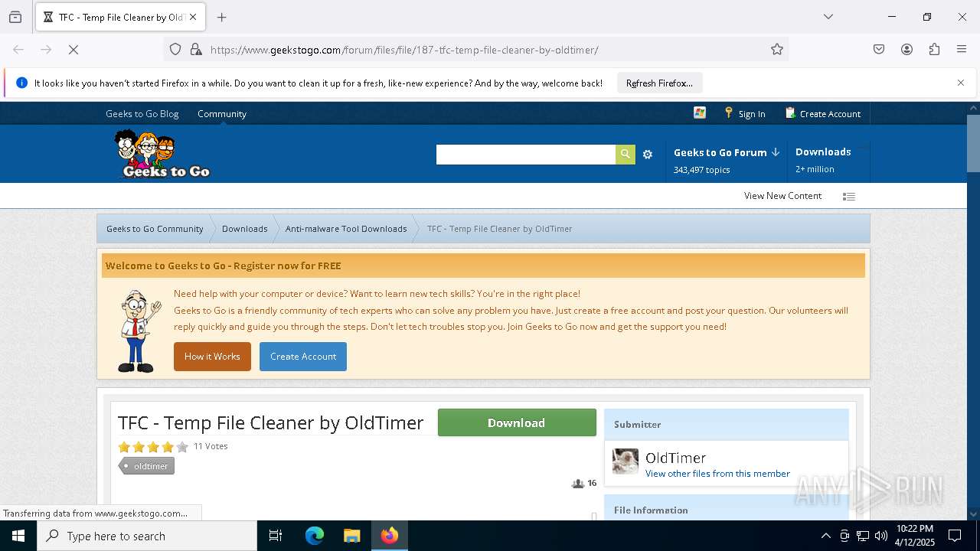The image size is (980, 551).
Task: Click the Refresh Firefox button
Action: pyautogui.click(x=659, y=83)
